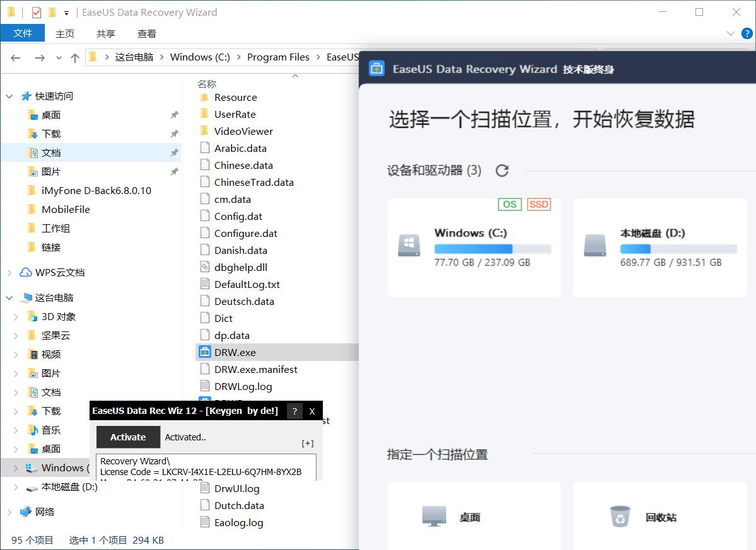Viewport: 756px width, 550px height.
Task: Select the 本地磁盘 (D:) drive icon
Action: [595, 245]
